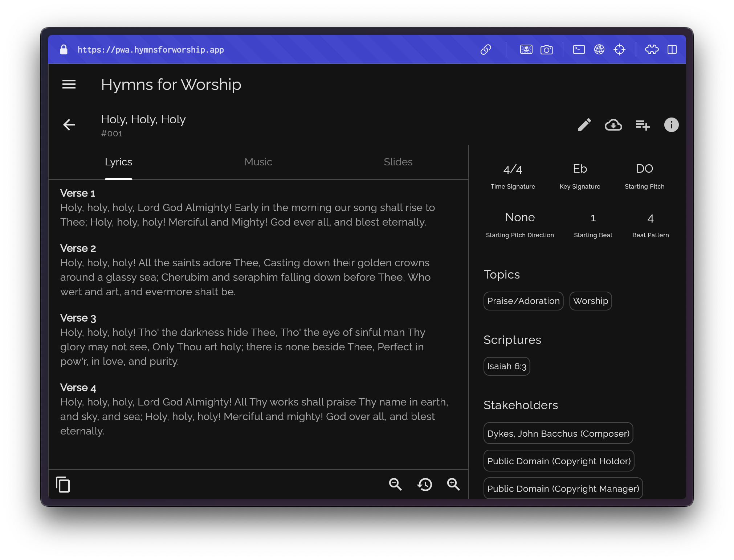Click the crosshair target icon
Screen dimensions: 734x560
coord(619,49)
